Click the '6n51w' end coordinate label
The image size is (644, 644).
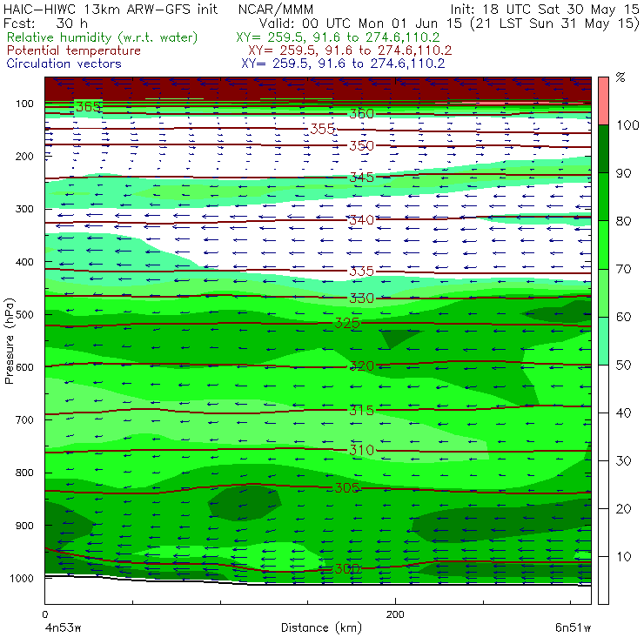pos(573,628)
